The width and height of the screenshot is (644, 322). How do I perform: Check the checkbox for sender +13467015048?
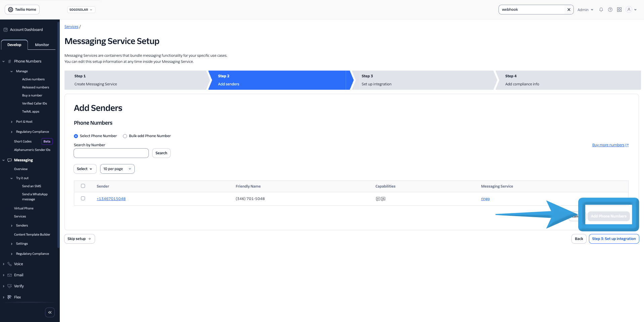(x=83, y=198)
